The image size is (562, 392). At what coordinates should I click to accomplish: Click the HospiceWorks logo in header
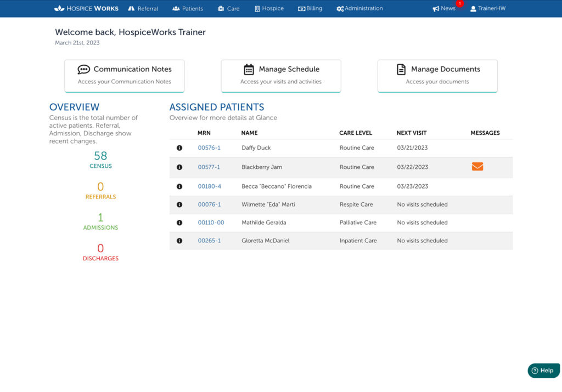86,8
